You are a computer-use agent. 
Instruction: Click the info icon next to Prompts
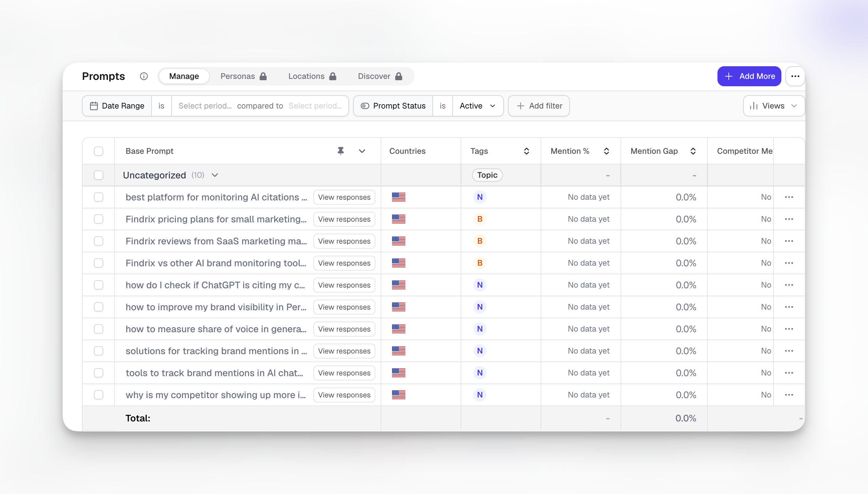pos(144,76)
